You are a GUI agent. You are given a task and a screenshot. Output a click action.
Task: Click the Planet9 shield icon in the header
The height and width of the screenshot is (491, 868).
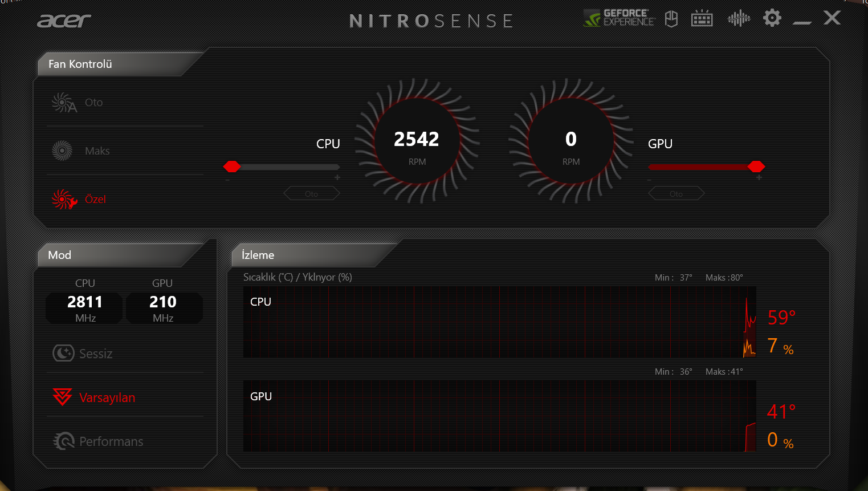click(672, 19)
